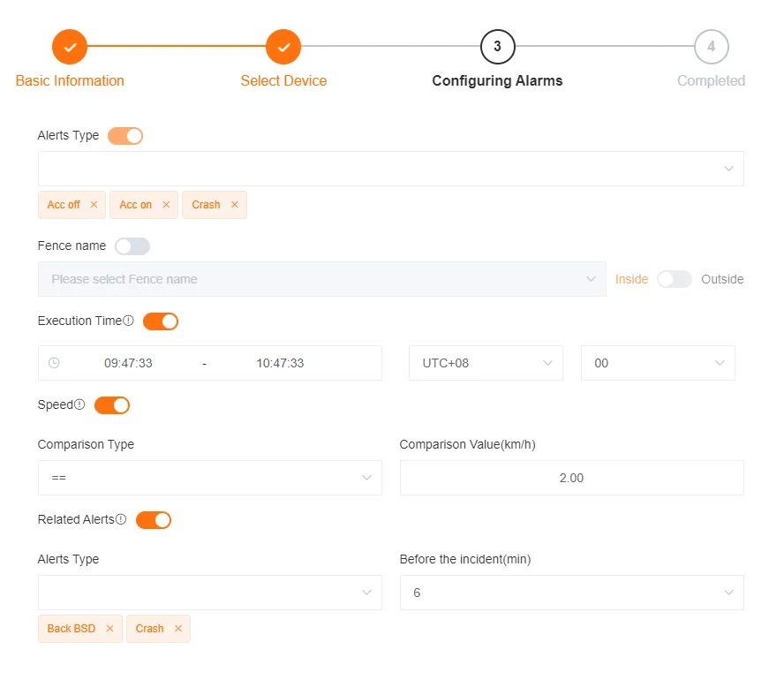Switch the Inside/Outside toggle to Outside
The width and height of the screenshot is (784, 680).
(675, 278)
